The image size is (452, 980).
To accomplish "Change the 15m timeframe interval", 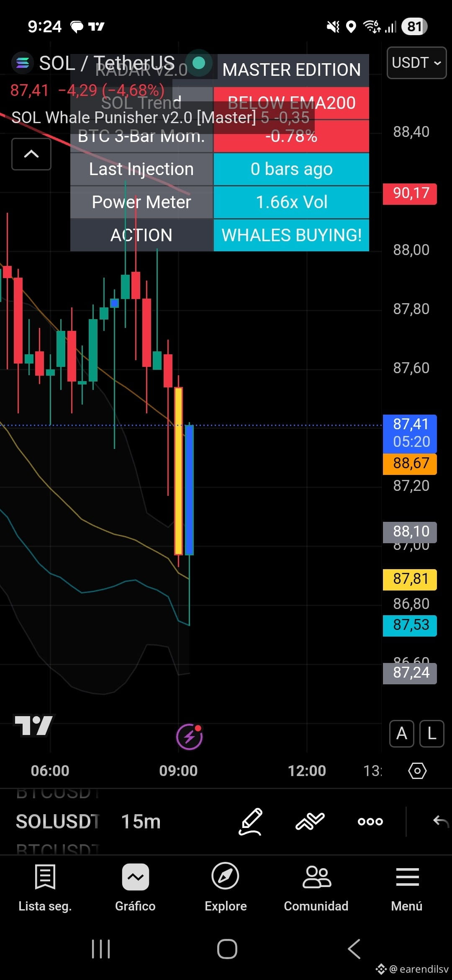I will click(141, 822).
